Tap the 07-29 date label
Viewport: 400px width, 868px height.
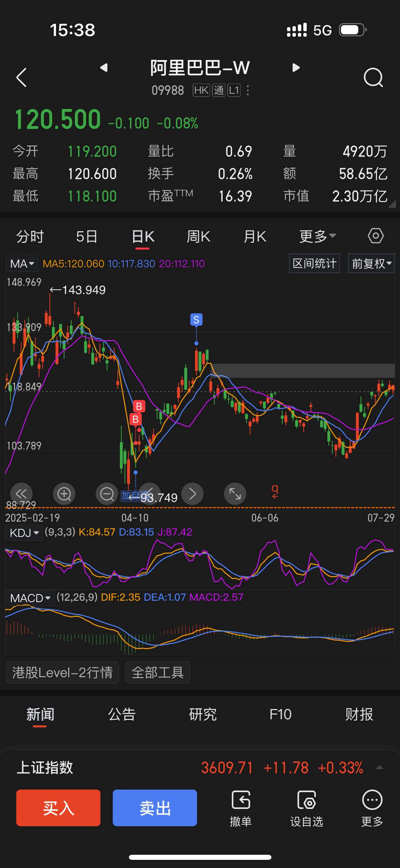pos(381,518)
